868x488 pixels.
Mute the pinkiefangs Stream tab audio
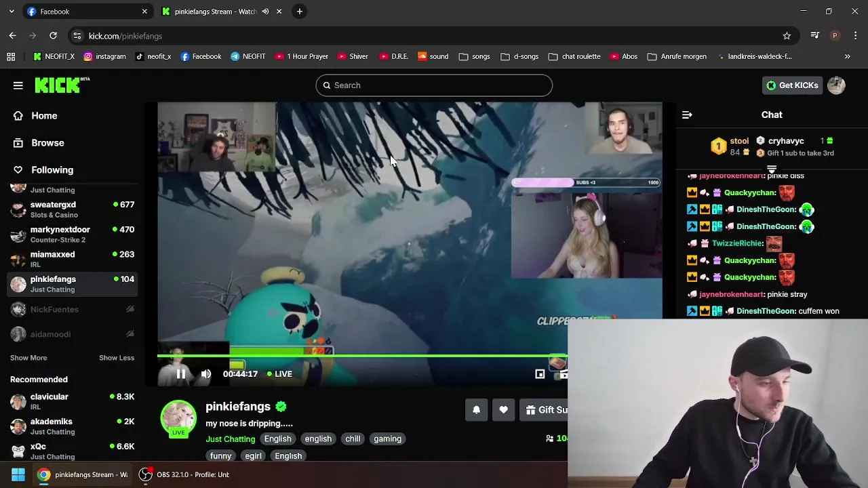point(265,12)
